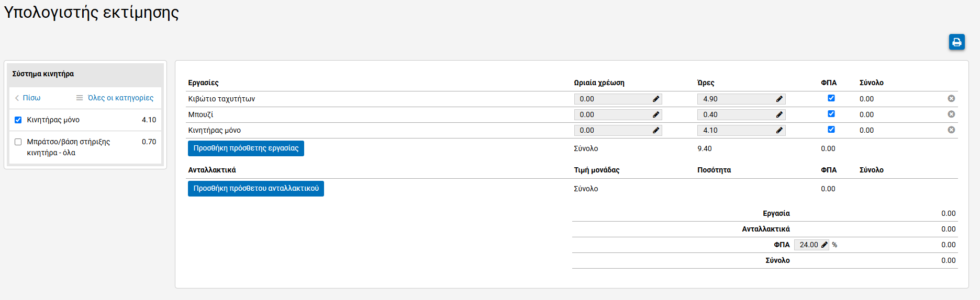The image size is (980, 300).
Task: Click the print icon button
Action: coord(956,42)
